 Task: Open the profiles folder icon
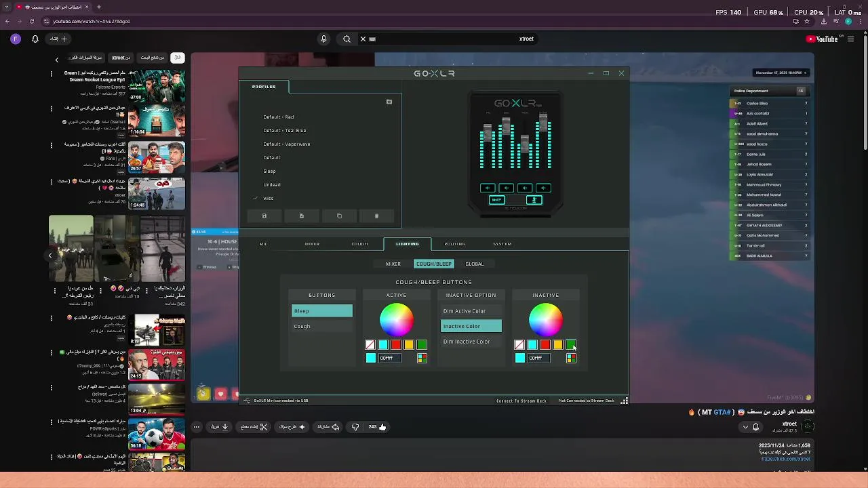[x=389, y=102]
